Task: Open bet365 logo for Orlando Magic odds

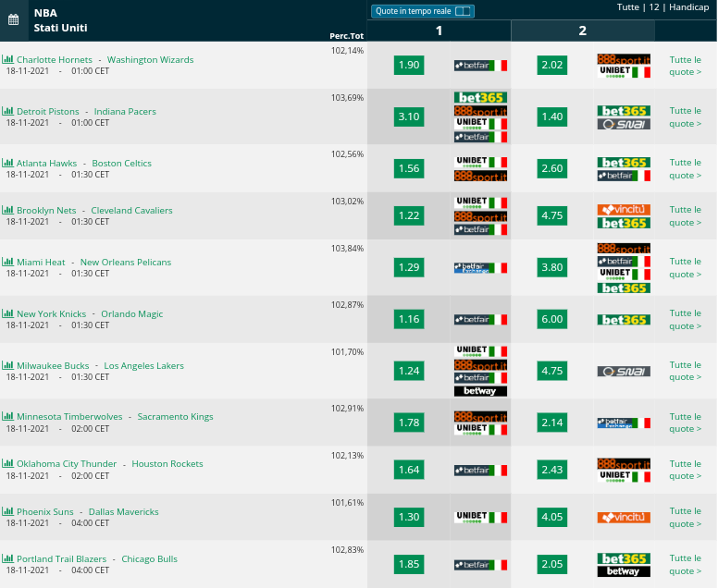Action: pyautogui.click(x=624, y=320)
